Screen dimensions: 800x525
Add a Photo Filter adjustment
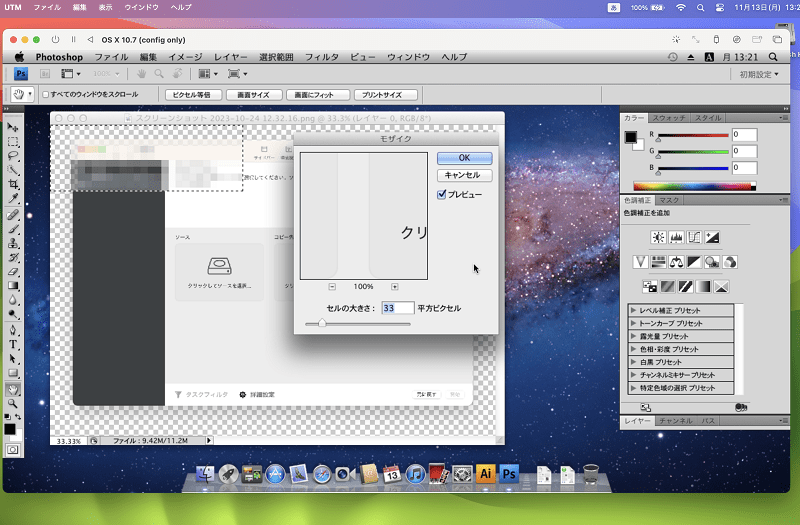click(x=712, y=262)
